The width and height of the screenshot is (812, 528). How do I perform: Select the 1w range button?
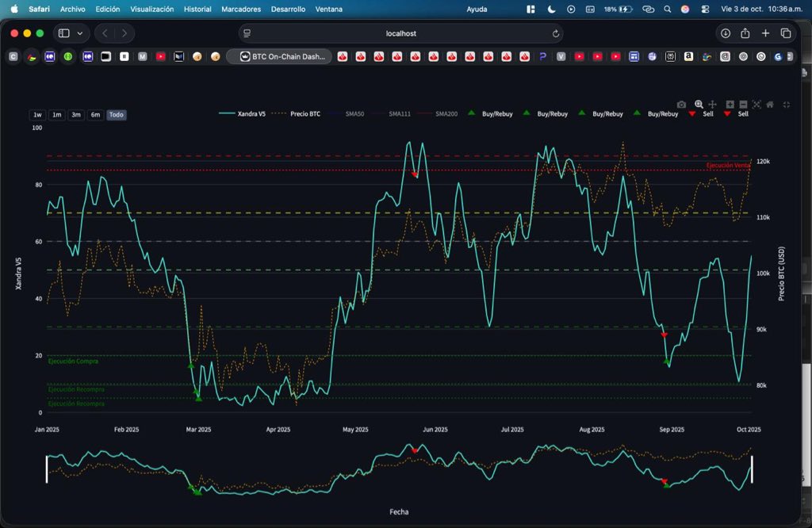click(x=37, y=115)
